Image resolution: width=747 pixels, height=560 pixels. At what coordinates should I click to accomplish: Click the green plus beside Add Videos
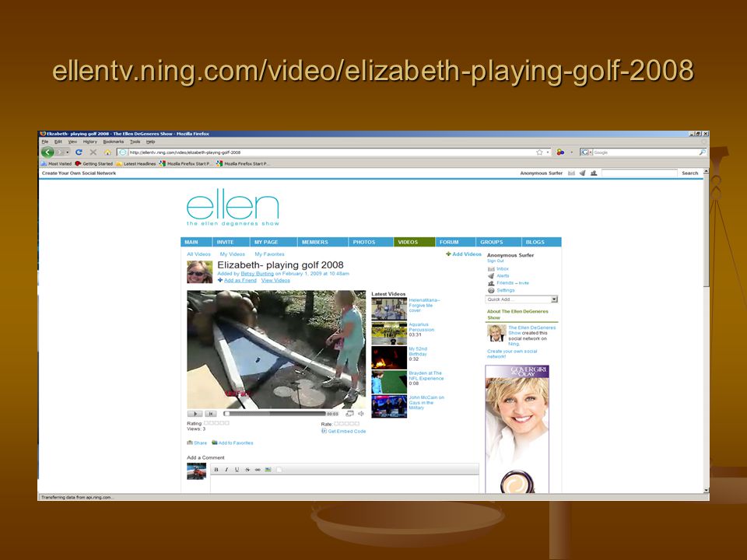click(448, 254)
